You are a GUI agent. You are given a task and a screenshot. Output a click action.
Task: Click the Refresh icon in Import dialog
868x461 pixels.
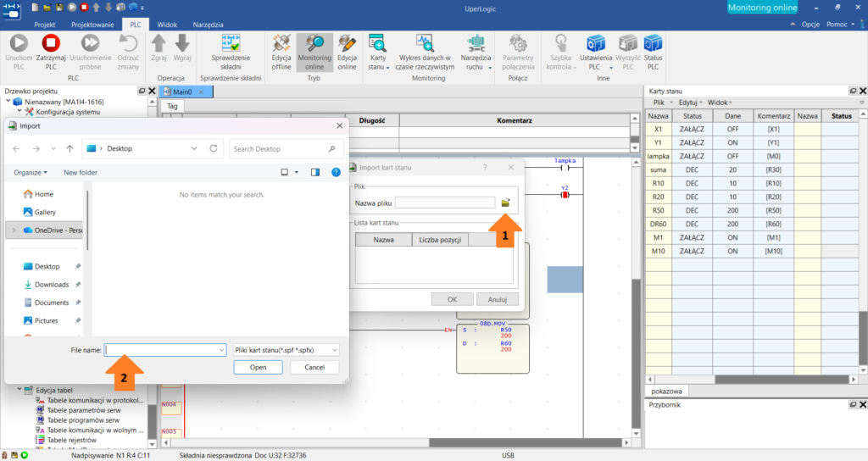213,149
